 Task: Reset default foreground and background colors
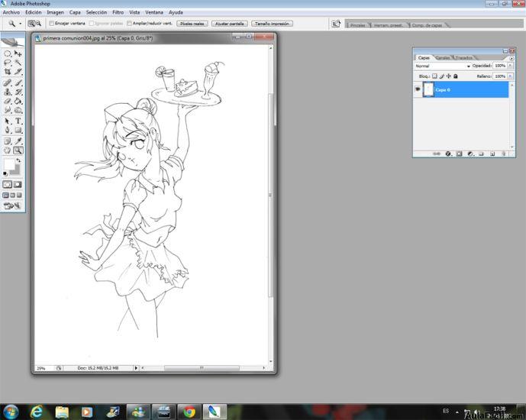5,173
